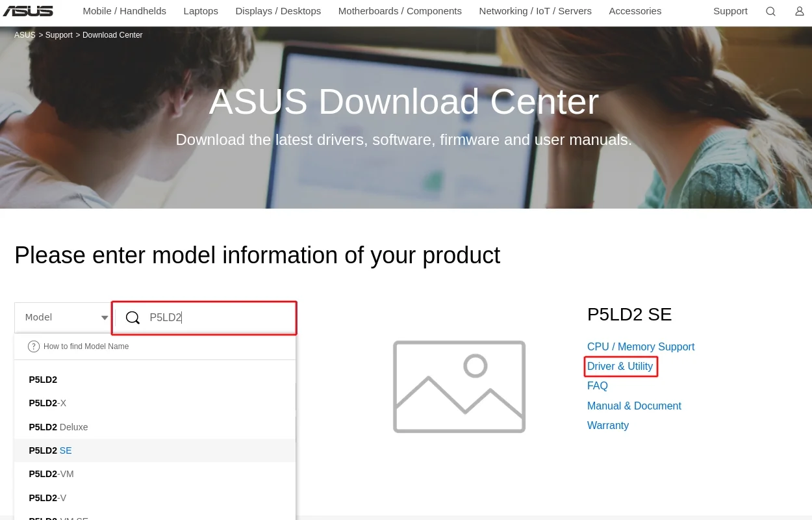Click the ASUS logo
Screen dimensions: 812x520
(28, 11)
